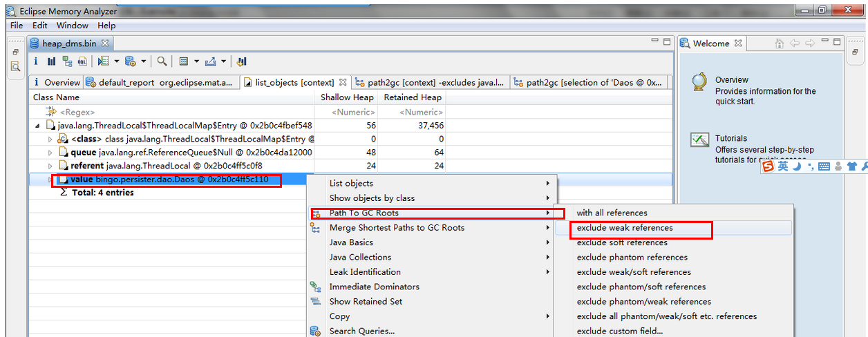Expand the queue ReferenceQueue$Null row

pyautogui.click(x=50, y=152)
